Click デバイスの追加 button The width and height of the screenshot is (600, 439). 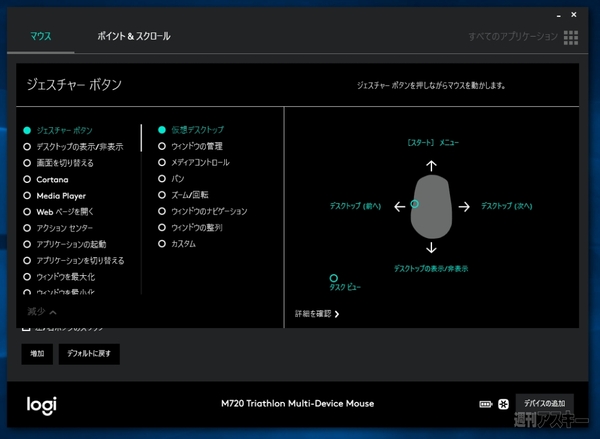tap(545, 403)
